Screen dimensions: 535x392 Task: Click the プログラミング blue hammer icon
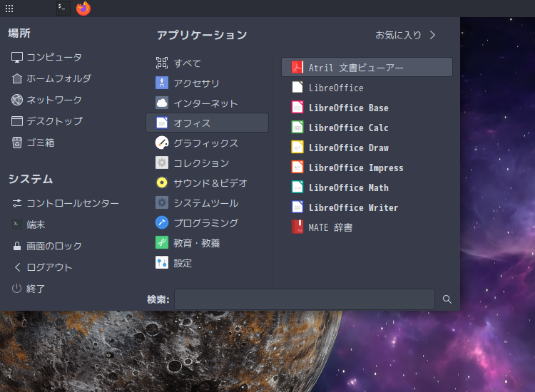(x=162, y=222)
